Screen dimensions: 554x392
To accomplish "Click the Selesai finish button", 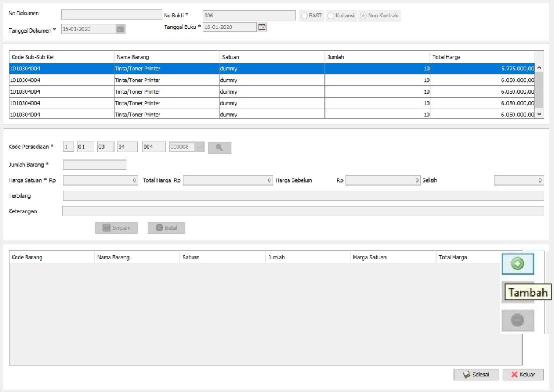I will 476,375.
